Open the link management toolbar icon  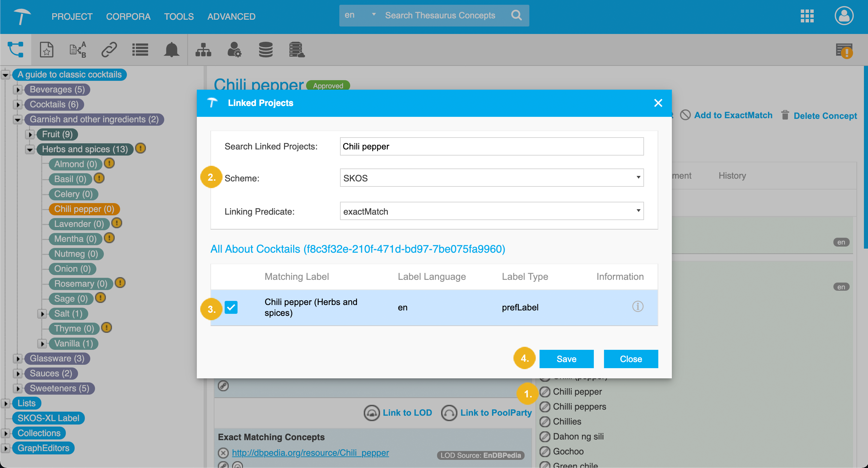click(109, 50)
